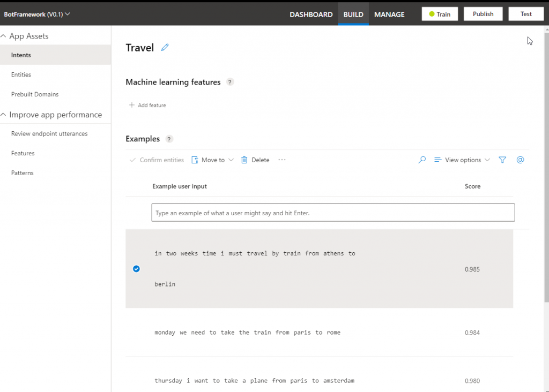Expand the Move to dropdown arrow

[x=231, y=160]
